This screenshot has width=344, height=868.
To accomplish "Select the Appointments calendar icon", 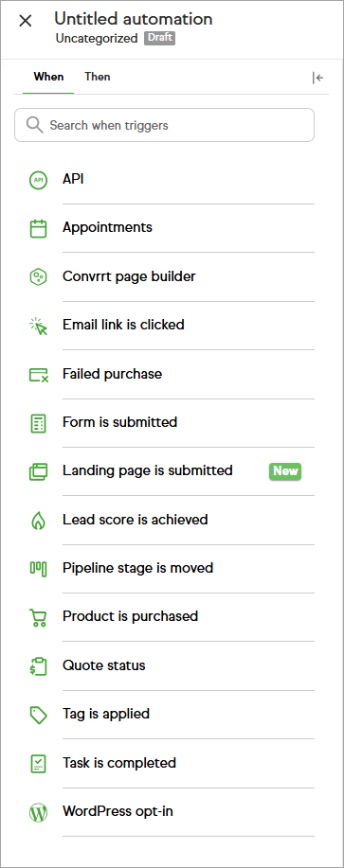I will [x=38, y=229].
